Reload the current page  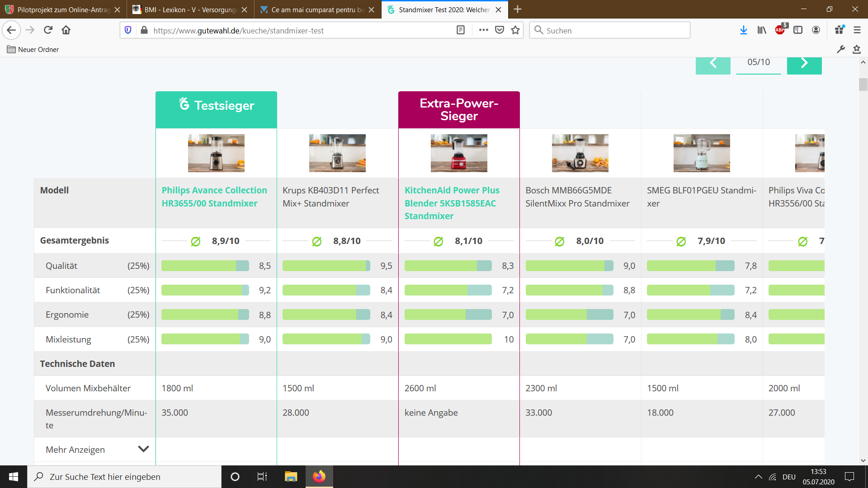point(48,30)
